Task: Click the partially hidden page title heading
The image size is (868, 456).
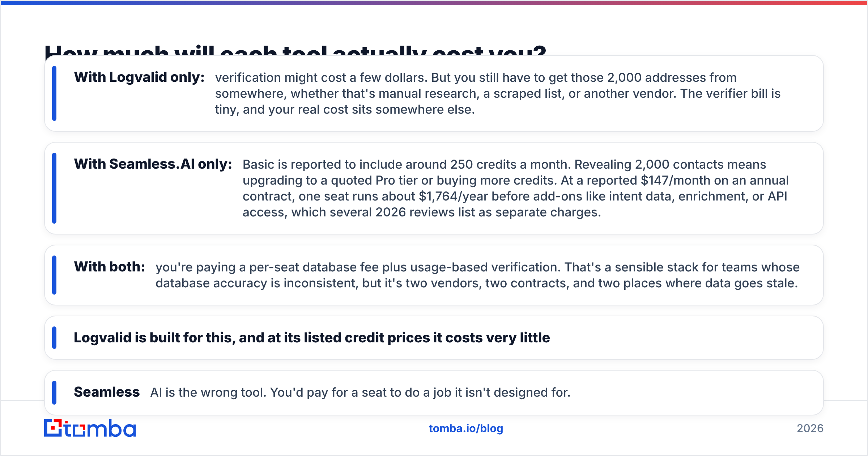Action: (295, 50)
